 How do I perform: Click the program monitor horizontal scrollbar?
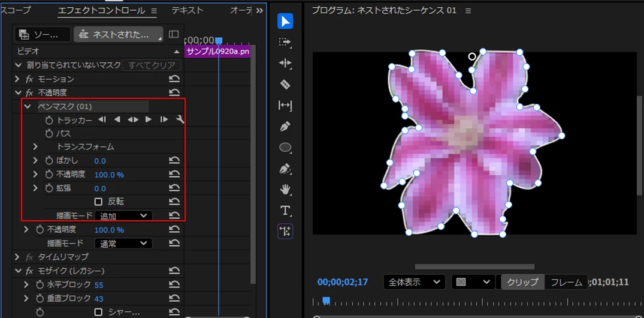point(474,266)
